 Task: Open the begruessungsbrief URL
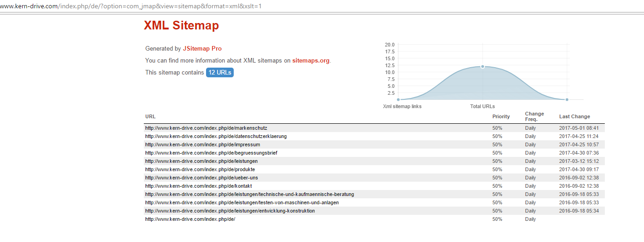pos(211,153)
